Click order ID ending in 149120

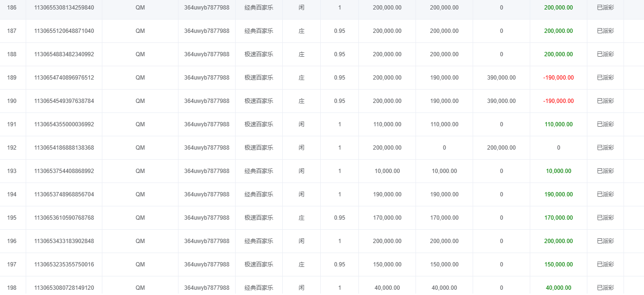[64, 288]
